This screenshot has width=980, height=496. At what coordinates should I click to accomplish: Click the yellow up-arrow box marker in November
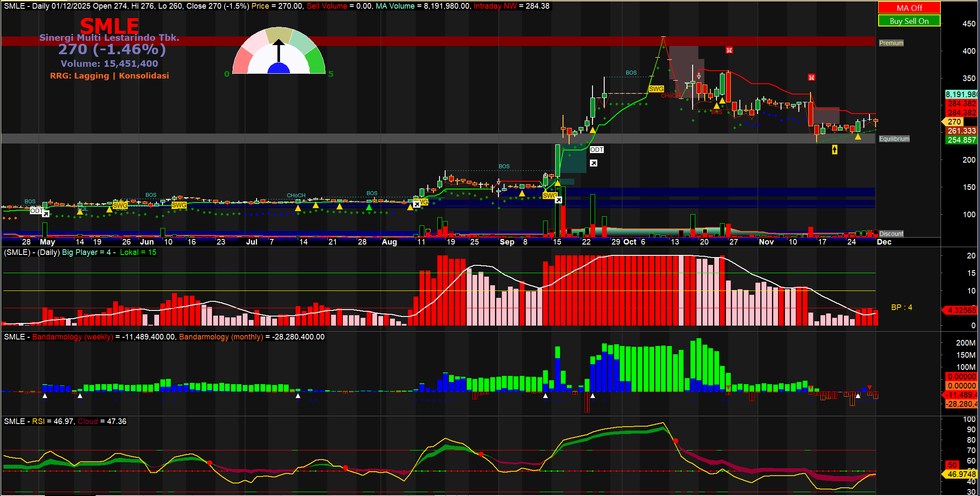point(834,150)
